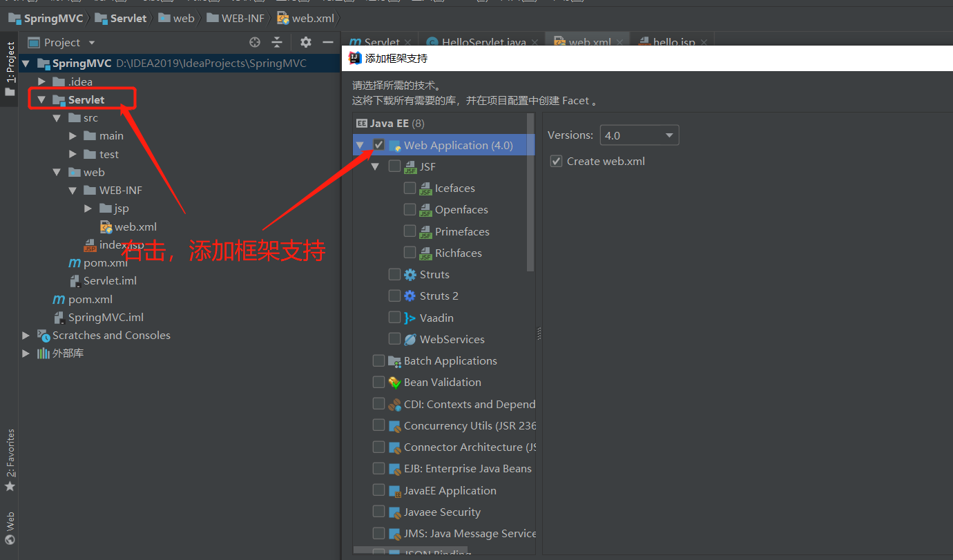Open Project panel settings gear
The height and width of the screenshot is (560, 953).
point(306,42)
